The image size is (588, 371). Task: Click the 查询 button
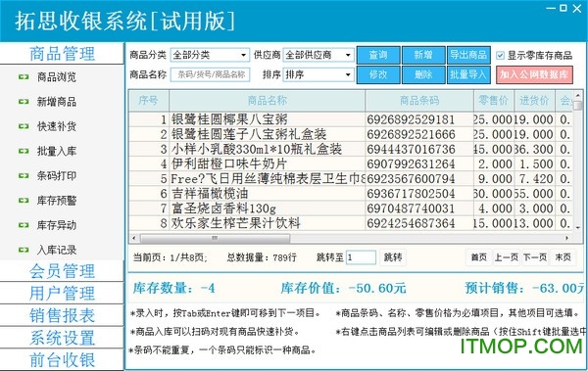(x=378, y=55)
